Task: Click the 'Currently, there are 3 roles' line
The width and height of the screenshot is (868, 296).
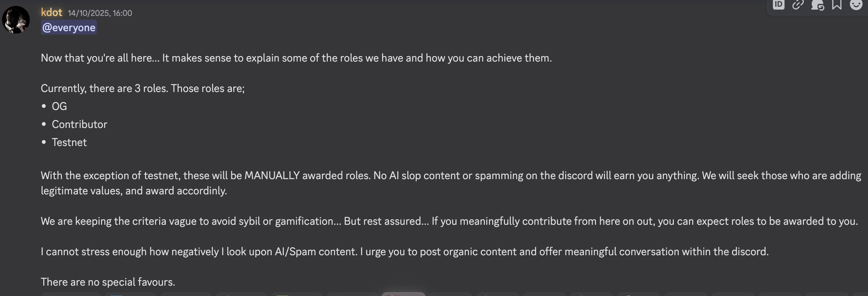Action: pyautogui.click(x=143, y=88)
